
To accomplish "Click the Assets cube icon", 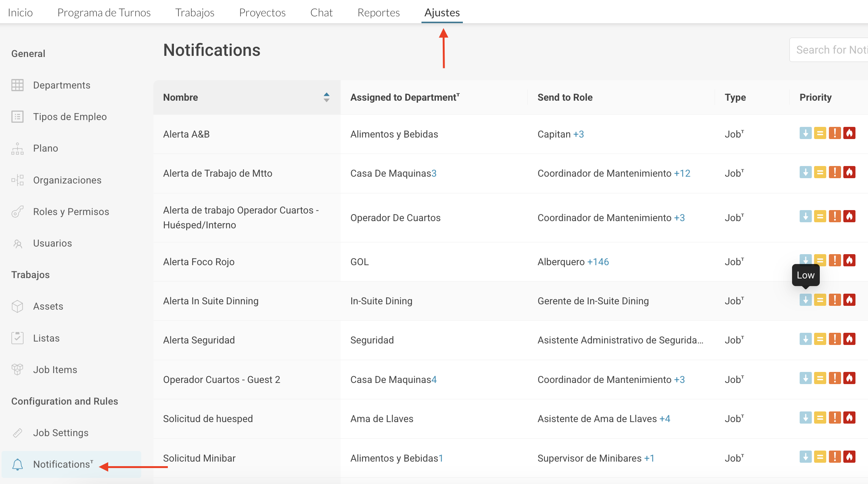I will pos(17,306).
